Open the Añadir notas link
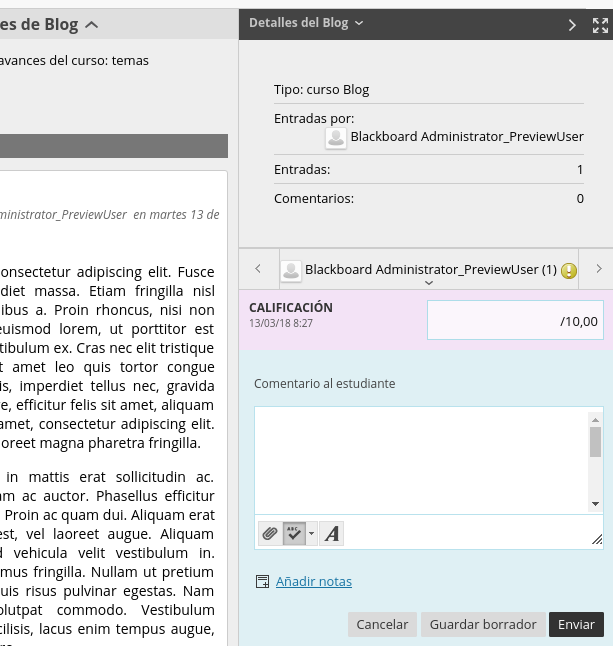 [313, 582]
